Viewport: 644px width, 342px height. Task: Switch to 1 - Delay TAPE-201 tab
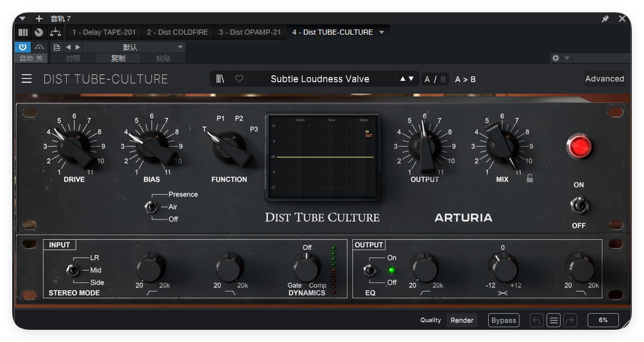click(104, 32)
